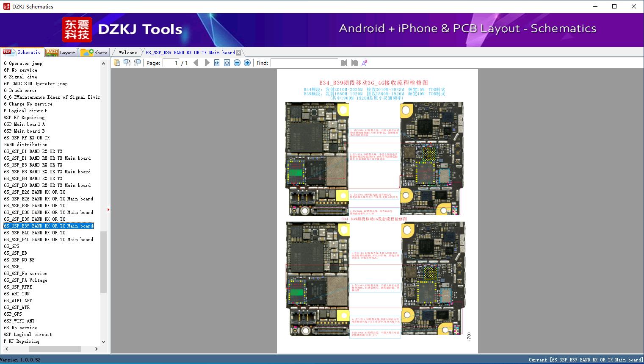This screenshot has width=644, height=364.
Task: Open 'BAND distribution' item
Action: 25,144
